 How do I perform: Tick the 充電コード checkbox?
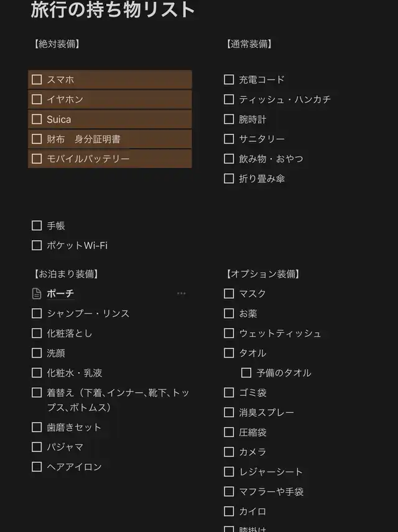[x=229, y=80]
